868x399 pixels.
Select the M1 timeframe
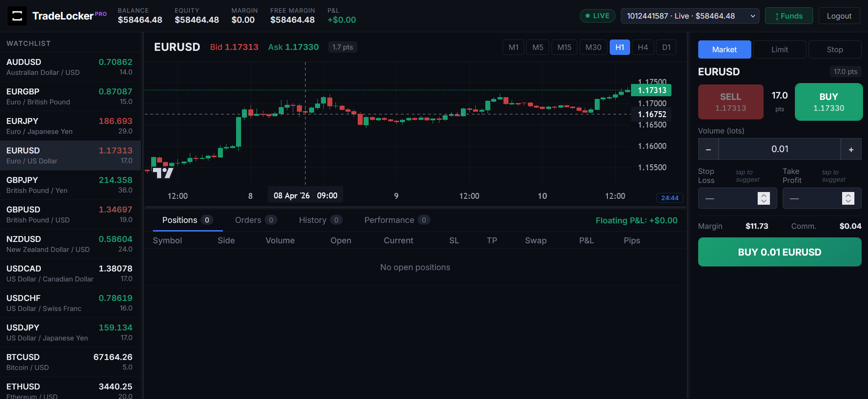513,47
